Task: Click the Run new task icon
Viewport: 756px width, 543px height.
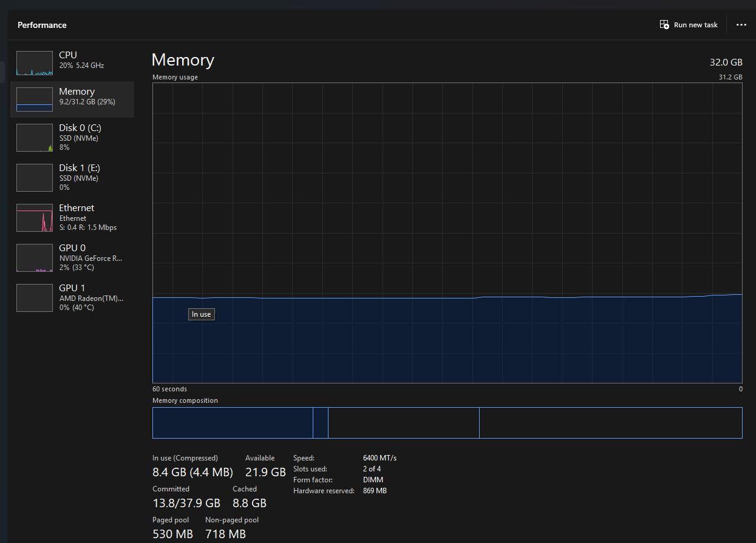Action: [664, 25]
